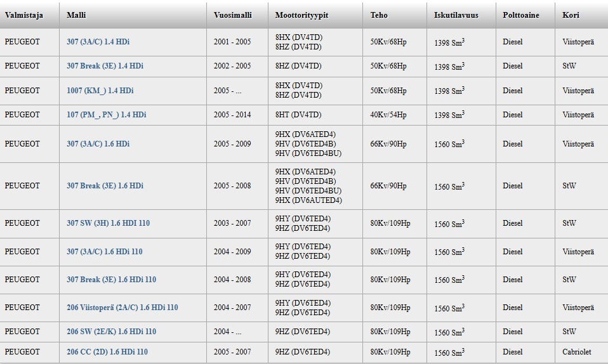This screenshot has width=608, height=364.
Task: Select the 206 CC (2D) 1.6 HDi 110 link
Action: [x=107, y=352]
